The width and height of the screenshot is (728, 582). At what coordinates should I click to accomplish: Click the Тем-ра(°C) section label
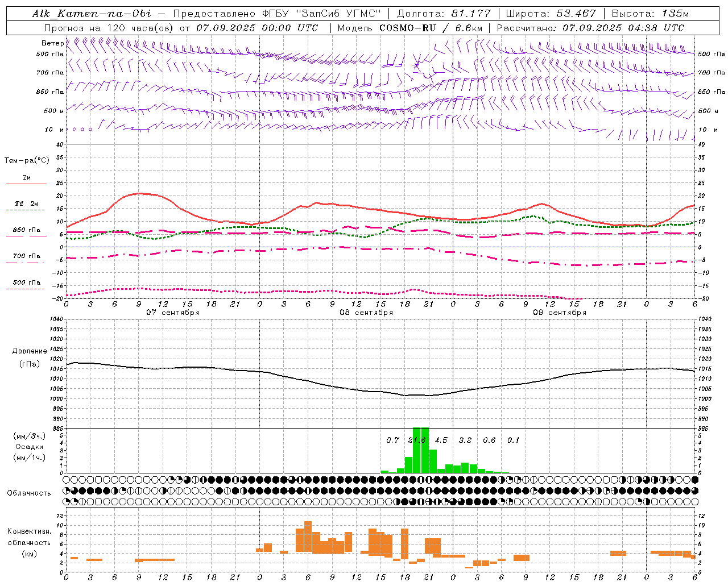27,161
